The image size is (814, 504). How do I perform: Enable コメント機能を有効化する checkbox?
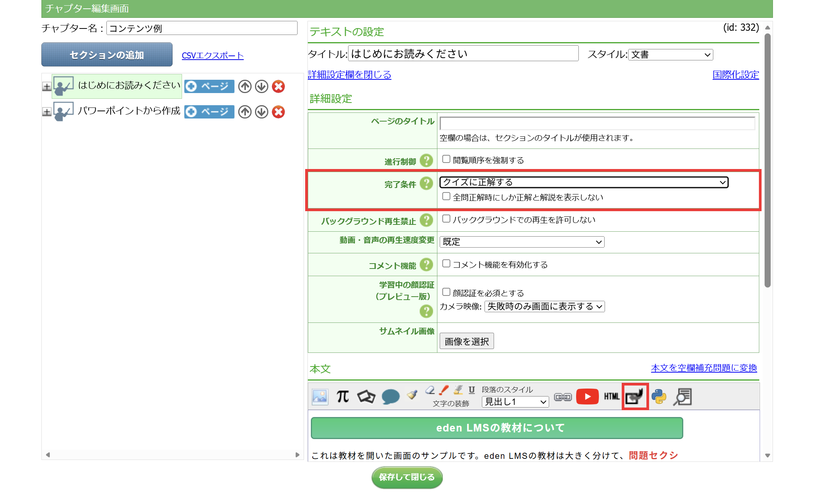(x=446, y=264)
